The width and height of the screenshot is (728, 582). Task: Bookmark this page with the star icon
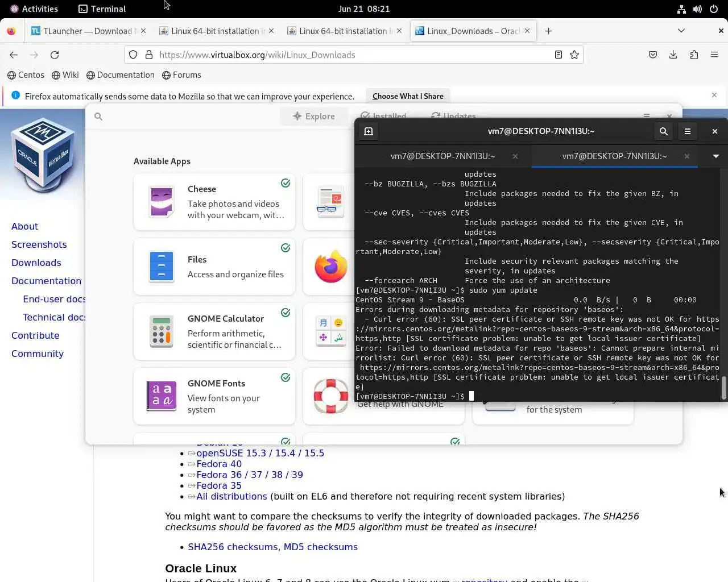574,55
